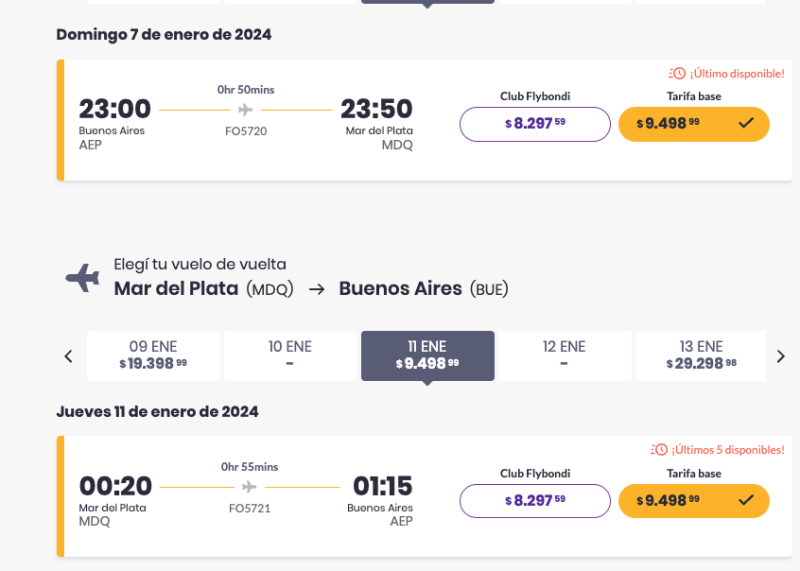Click the plane icon on flight FO5720
Screen dimensions: 800x571
245,109
